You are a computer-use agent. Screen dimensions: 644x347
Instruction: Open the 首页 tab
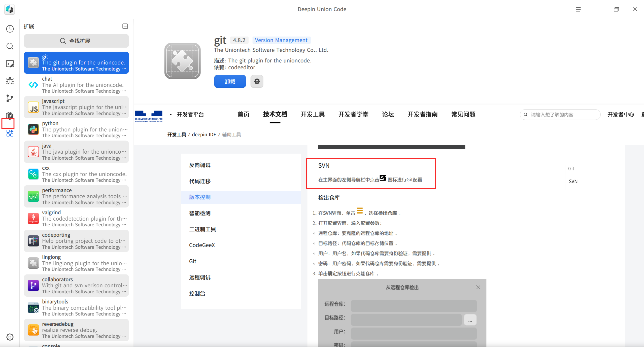244,114
